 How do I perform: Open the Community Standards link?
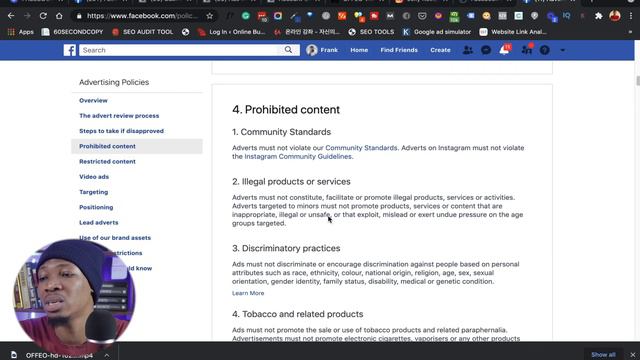(x=361, y=148)
